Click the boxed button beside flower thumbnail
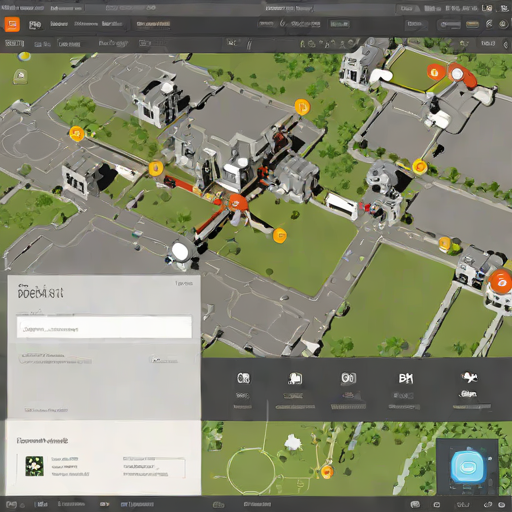 click(x=154, y=468)
